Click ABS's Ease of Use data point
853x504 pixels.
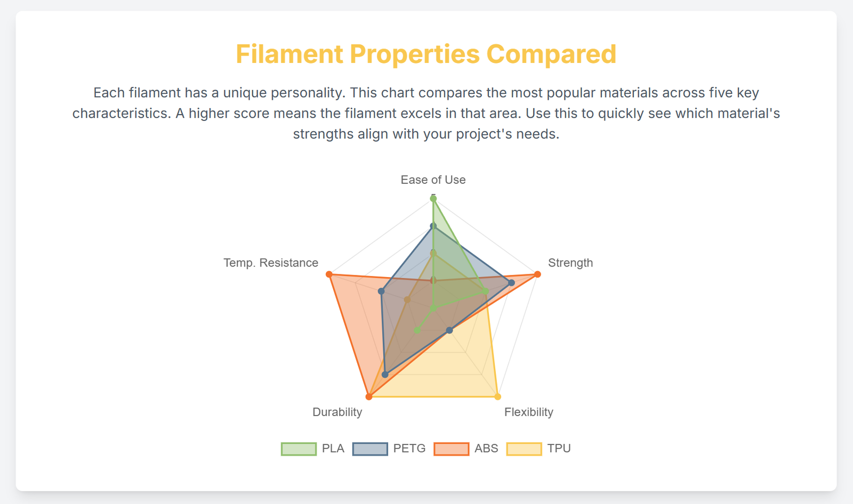[x=433, y=280]
